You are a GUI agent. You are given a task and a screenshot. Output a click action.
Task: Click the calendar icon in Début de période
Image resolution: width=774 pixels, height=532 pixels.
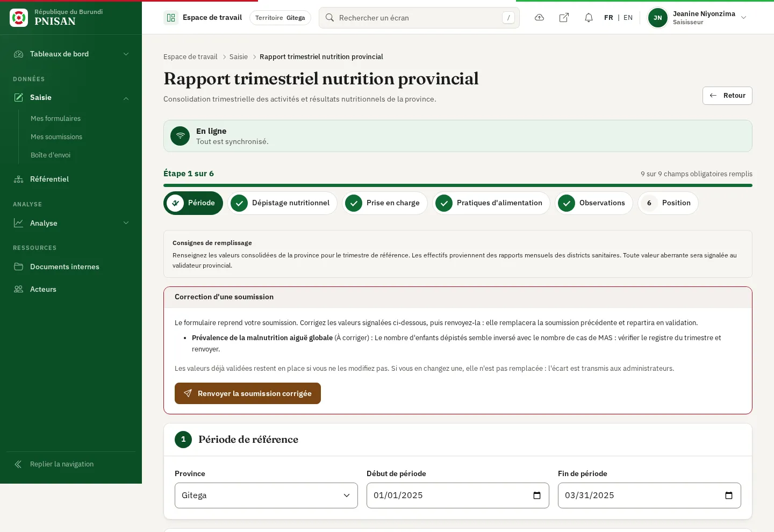[x=536, y=495]
